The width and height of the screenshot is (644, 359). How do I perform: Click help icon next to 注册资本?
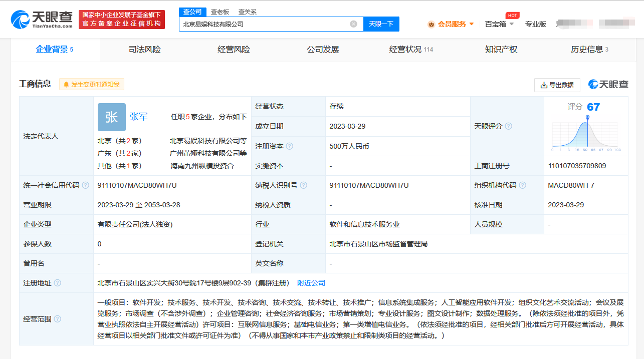point(289,146)
